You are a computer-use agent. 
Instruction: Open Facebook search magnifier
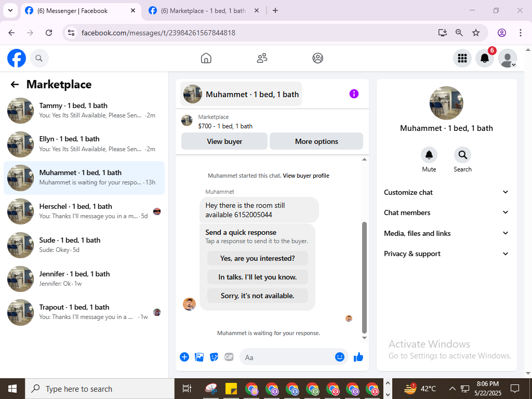[x=39, y=58]
